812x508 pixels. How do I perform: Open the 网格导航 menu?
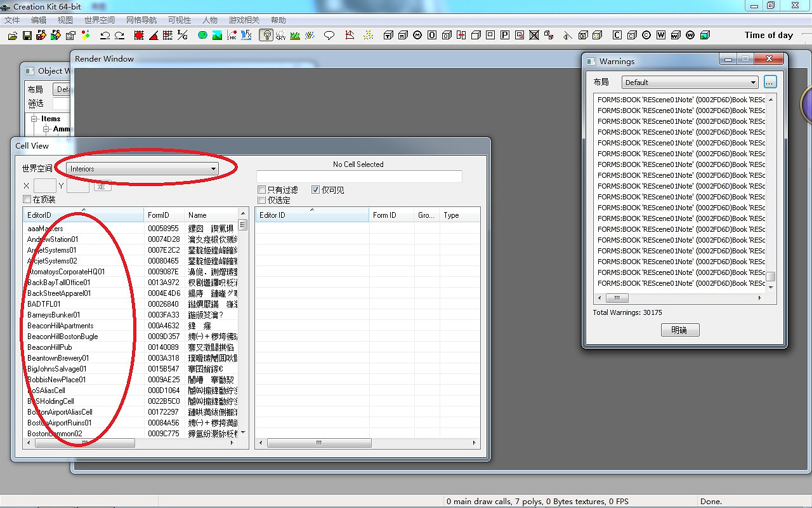141,20
